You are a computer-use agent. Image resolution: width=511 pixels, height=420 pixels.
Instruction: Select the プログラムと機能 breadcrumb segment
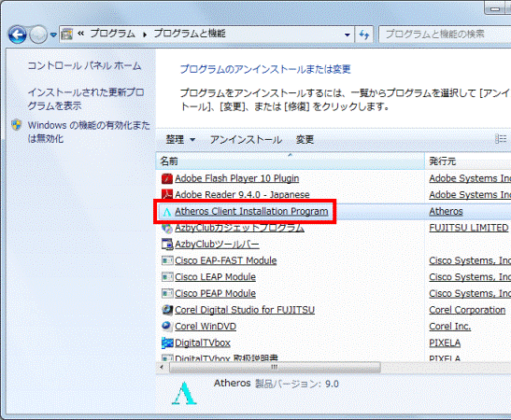click(x=190, y=34)
